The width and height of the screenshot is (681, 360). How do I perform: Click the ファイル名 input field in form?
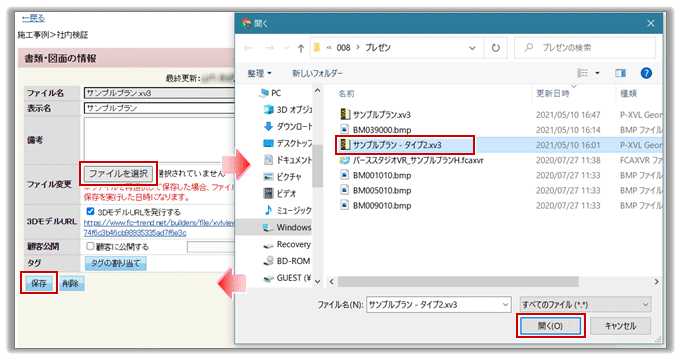click(159, 93)
